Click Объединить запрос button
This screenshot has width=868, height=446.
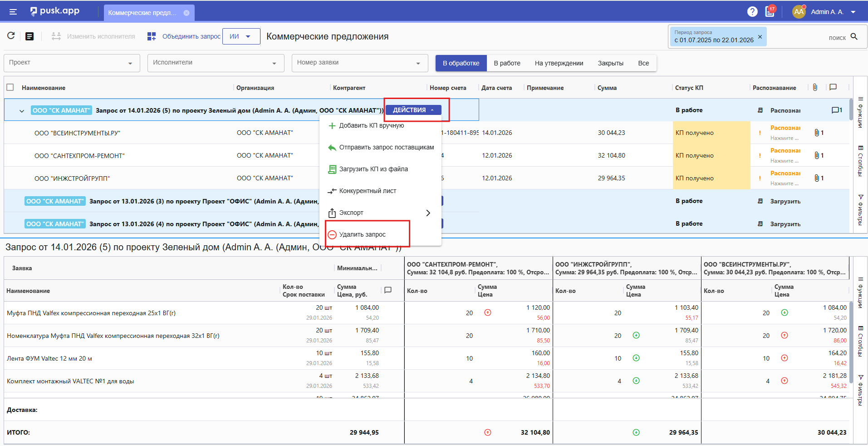pyautogui.click(x=184, y=36)
